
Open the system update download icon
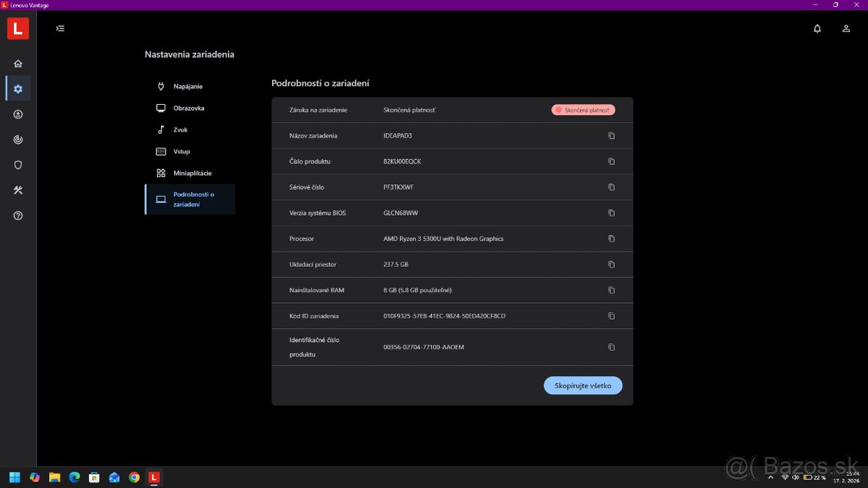pyautogui.click(x=18, y=114)
